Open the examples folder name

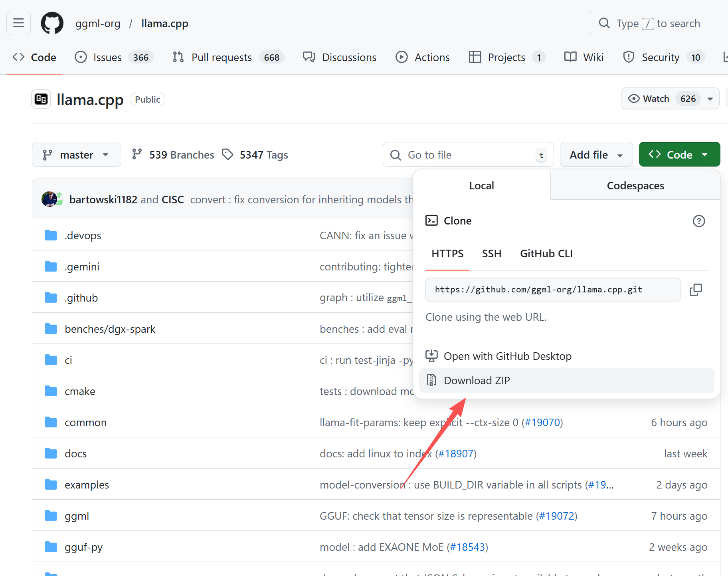coord(87,485)
